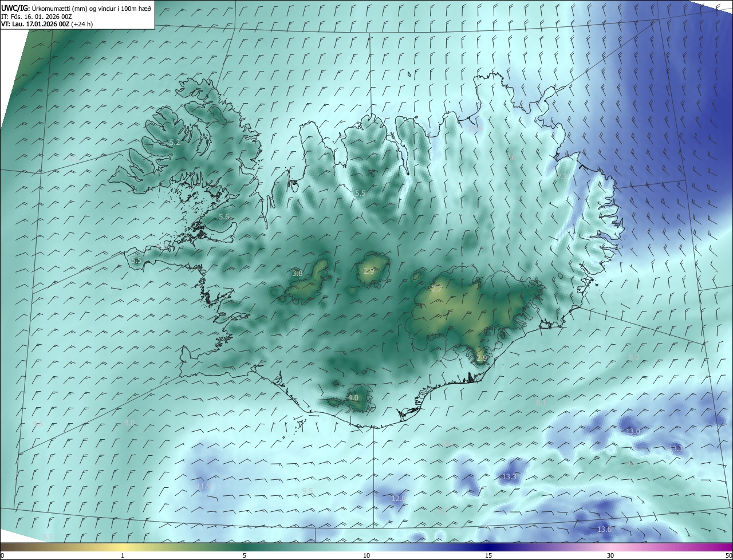Click the 30 tick on the color scale
Screen dimensions: 733x560
(610, 555)
